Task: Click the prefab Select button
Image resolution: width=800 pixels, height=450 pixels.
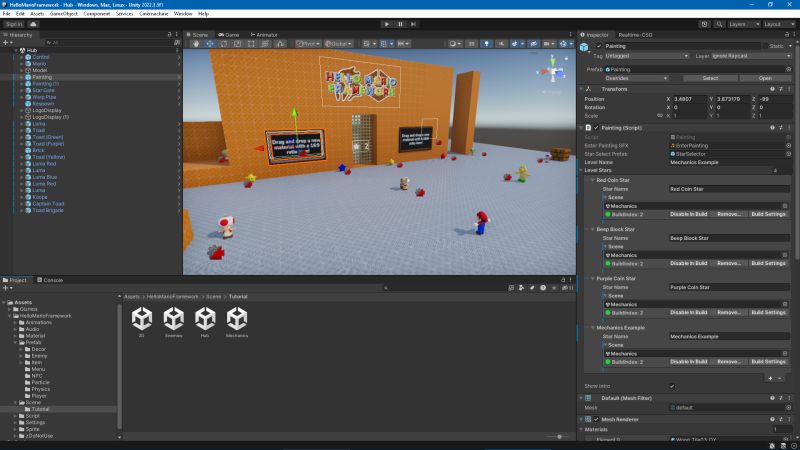Action: tap(710, 79)
